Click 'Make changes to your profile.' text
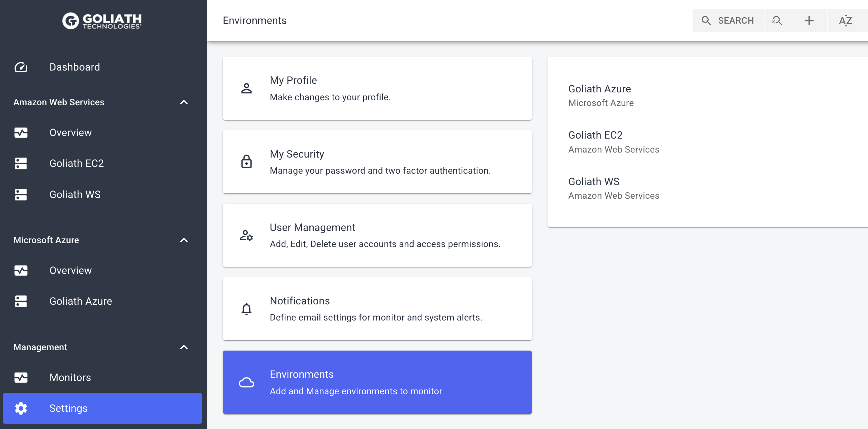 click(330, 97)
